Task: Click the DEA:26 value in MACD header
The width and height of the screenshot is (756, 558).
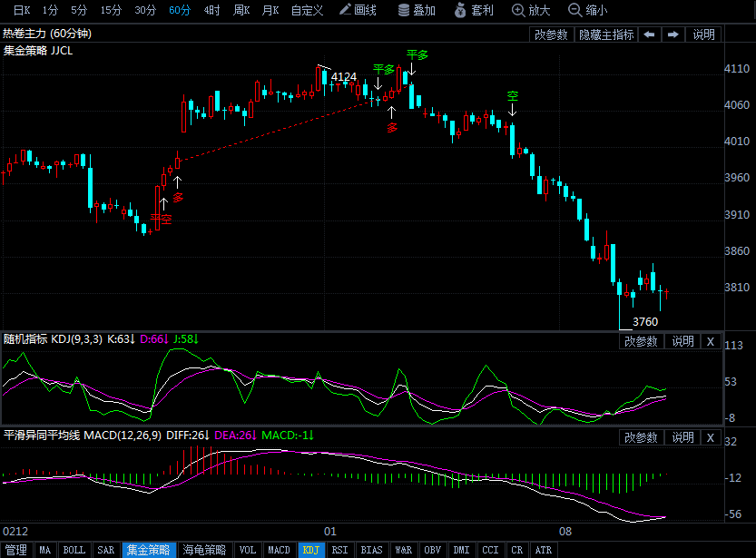Action: coord(235,436)
